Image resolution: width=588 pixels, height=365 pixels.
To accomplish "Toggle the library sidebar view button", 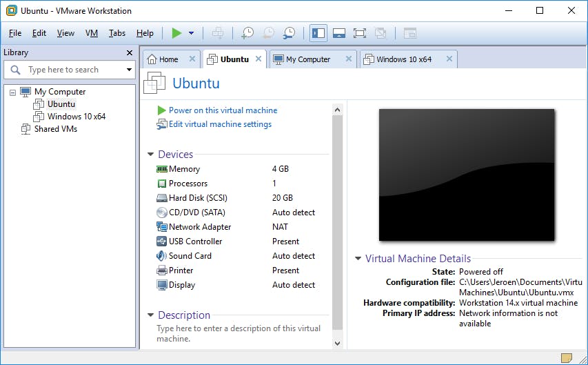I will coord(318,33).
